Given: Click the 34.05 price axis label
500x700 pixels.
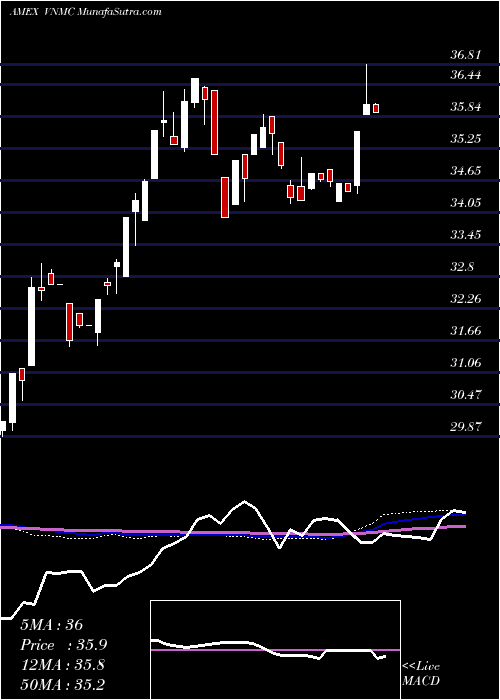Looking at the screenshot, I should click(x=466, y=203).
